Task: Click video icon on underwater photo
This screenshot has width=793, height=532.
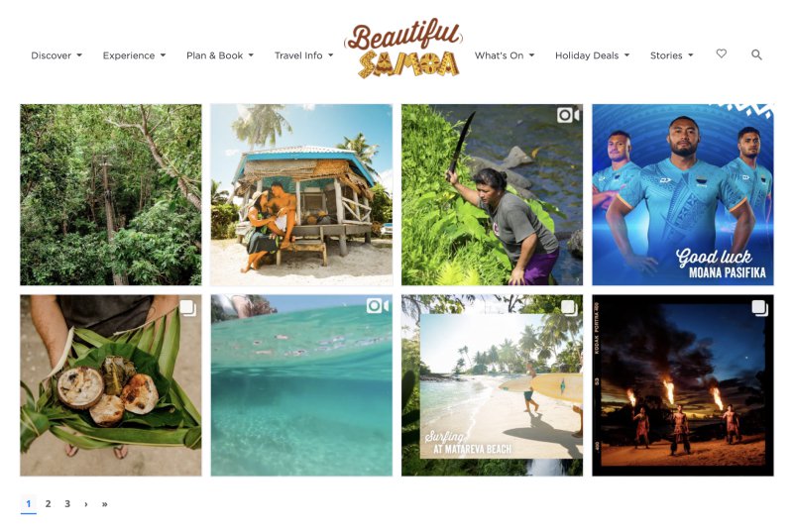Action: click(378, 306)
